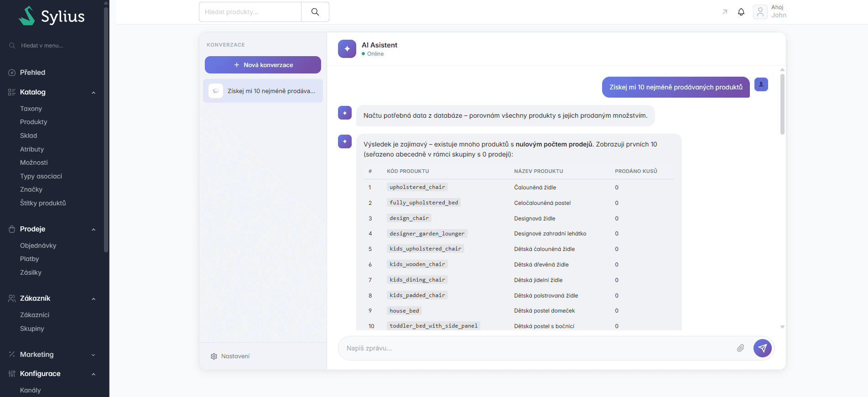Viewport: 868px width, 397px height.
Task: Expand the Marketing menu section
Action: [94, 355]
